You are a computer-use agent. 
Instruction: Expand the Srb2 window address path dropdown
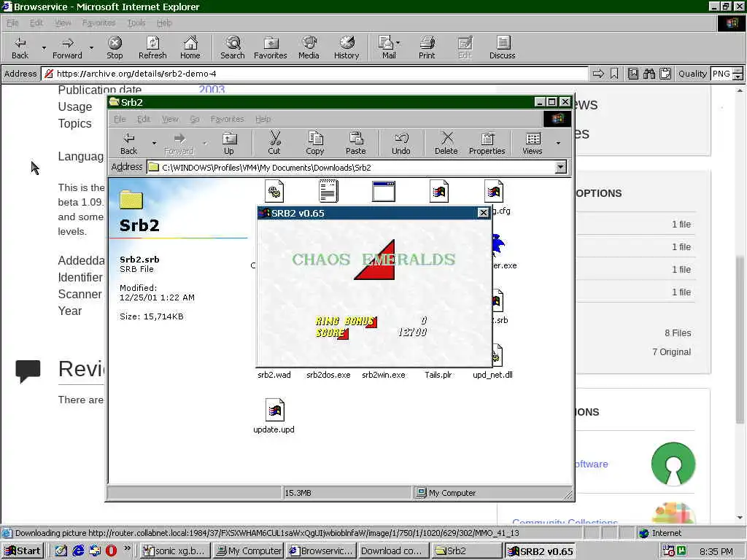click(561, 167)
